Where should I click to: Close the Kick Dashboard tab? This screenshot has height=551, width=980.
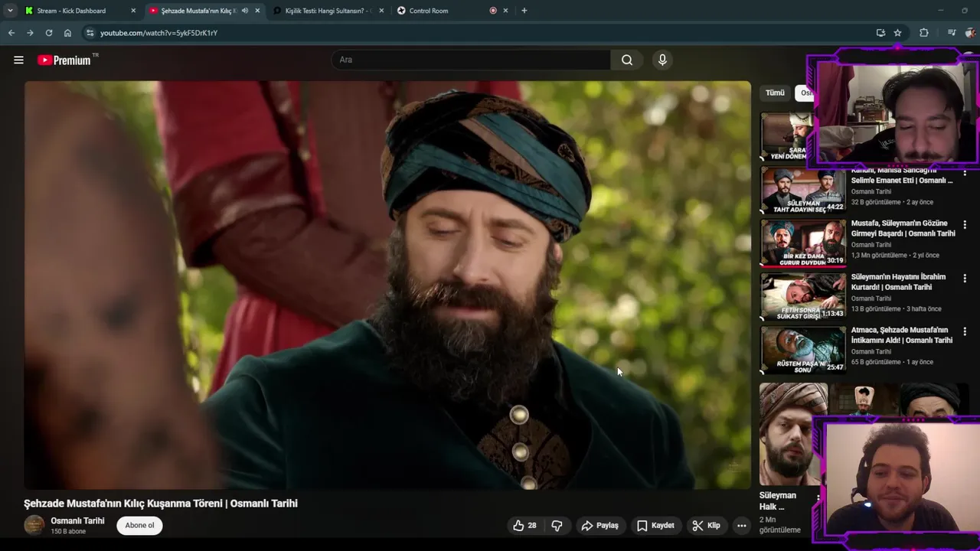coord(133,11)
